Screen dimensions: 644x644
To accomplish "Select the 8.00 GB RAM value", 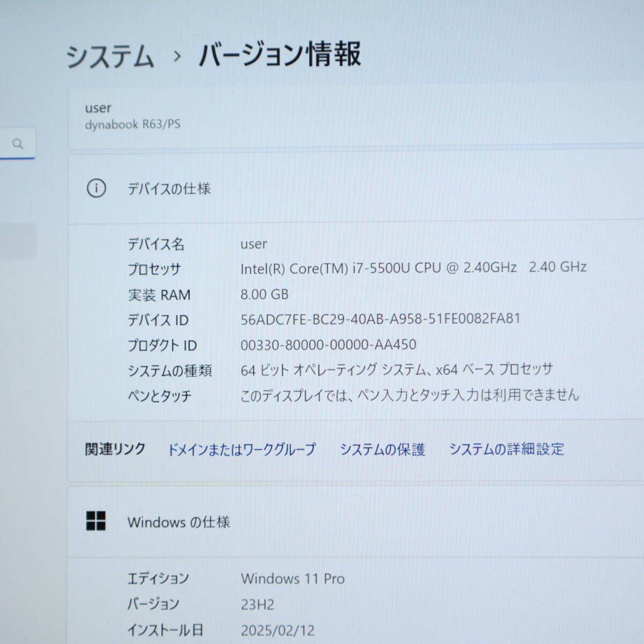I will [x=265, y=294].
